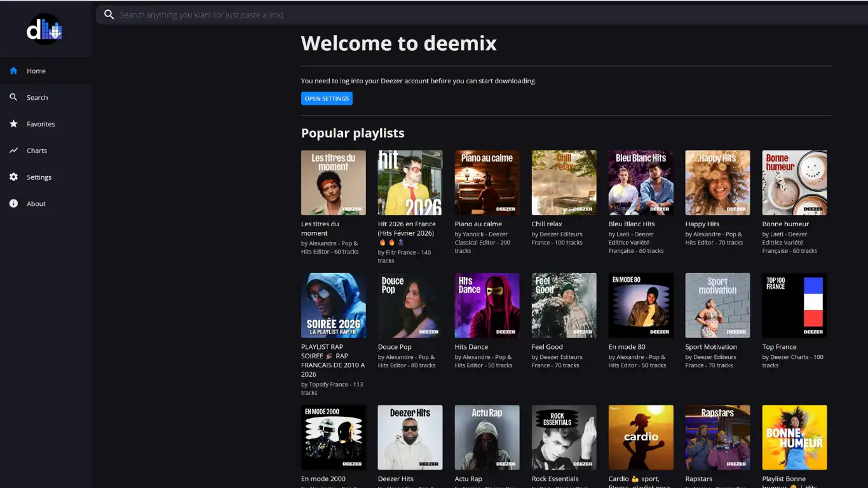
Task: Select the En mode 80 playlist cover
Action: (x=641, y=305)
